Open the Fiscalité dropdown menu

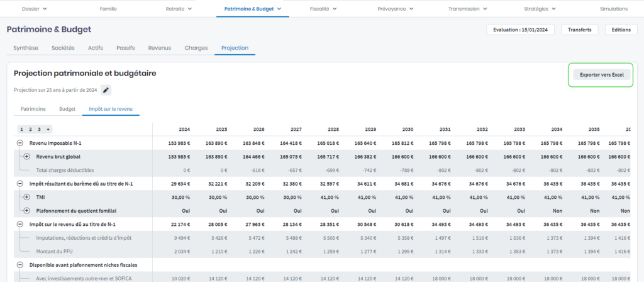[323, 9]
